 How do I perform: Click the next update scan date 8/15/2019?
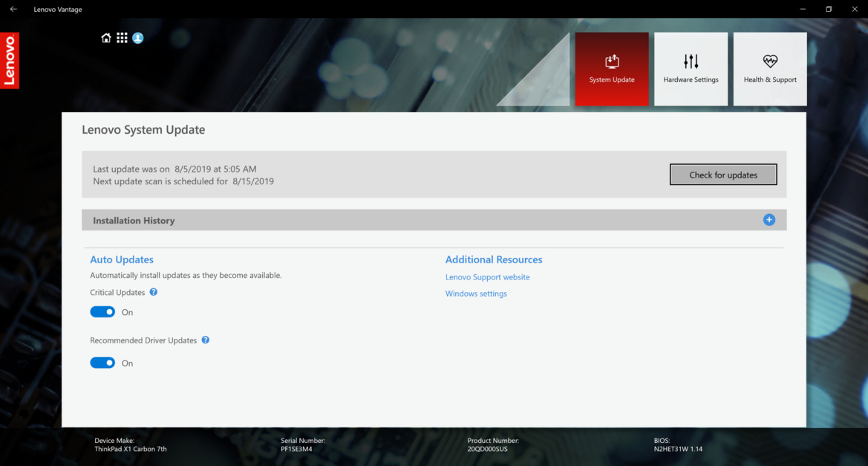pyautogui.click(x=253, y=181)
